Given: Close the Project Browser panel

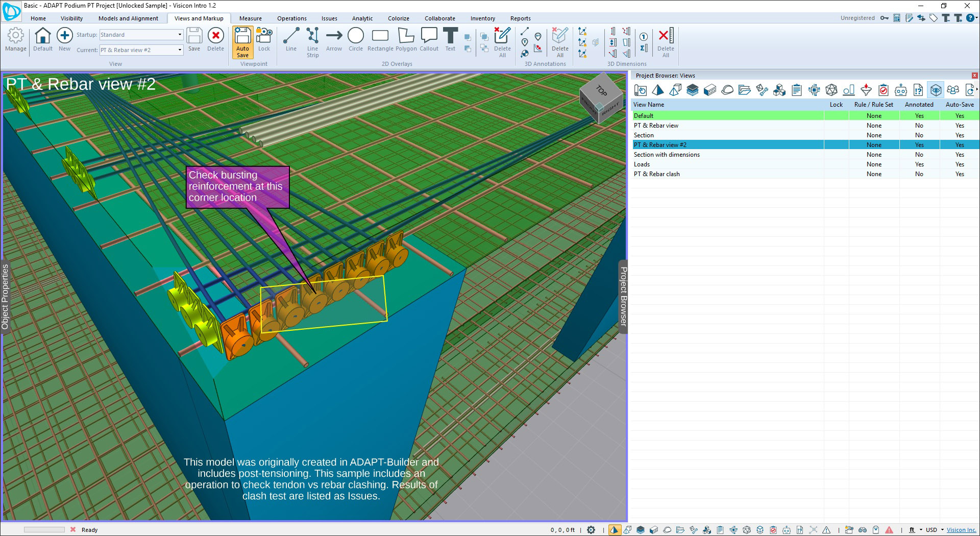Looking at the screenshot, I should [x=974, y=76].
